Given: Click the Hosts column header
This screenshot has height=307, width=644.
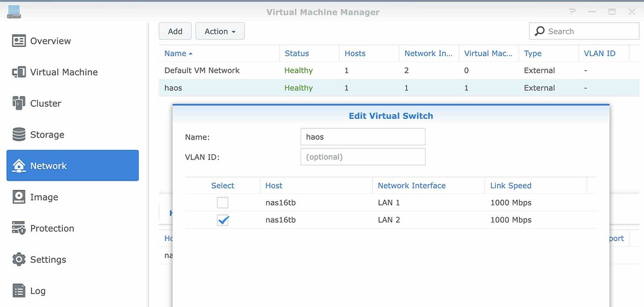Looking at the screenshot, I should tap(355, 54).
